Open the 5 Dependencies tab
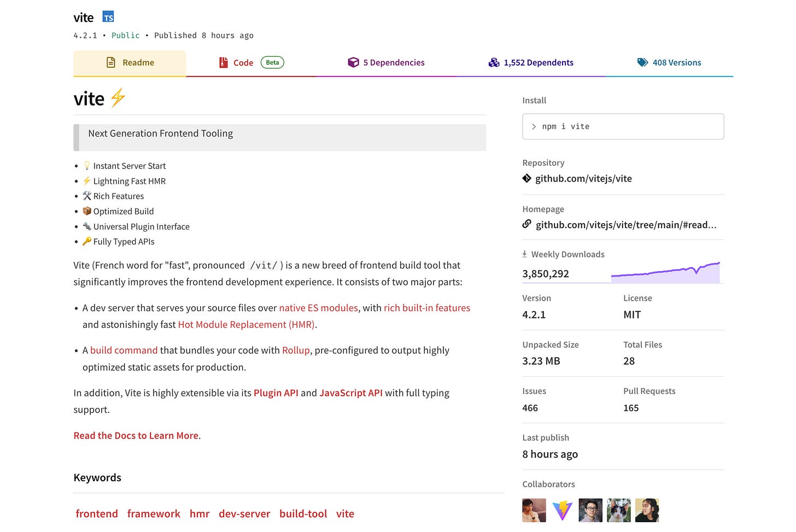 coord(386,63)
